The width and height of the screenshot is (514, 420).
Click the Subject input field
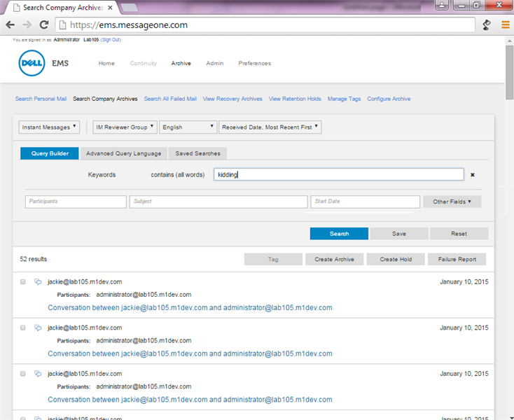(218, 202)
